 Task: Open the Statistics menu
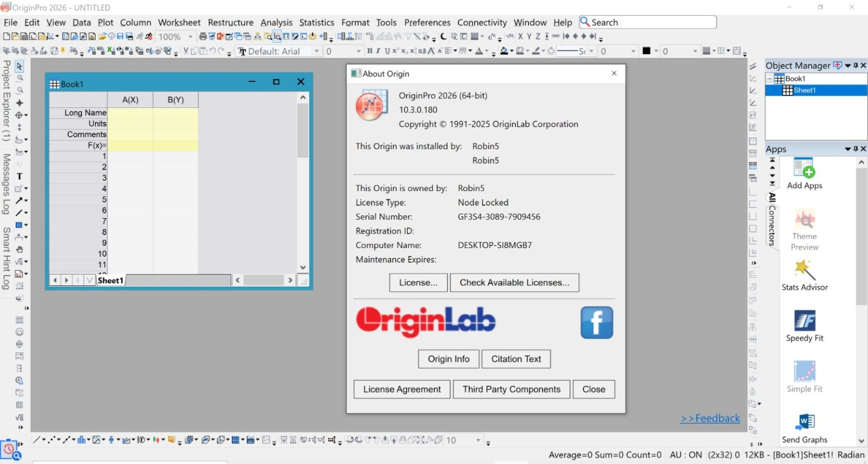(316, 23)
